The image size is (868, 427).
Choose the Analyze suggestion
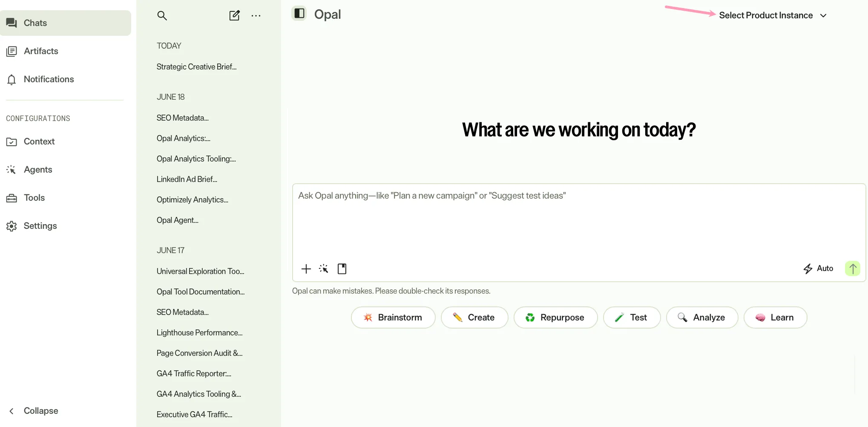point(702,317)
